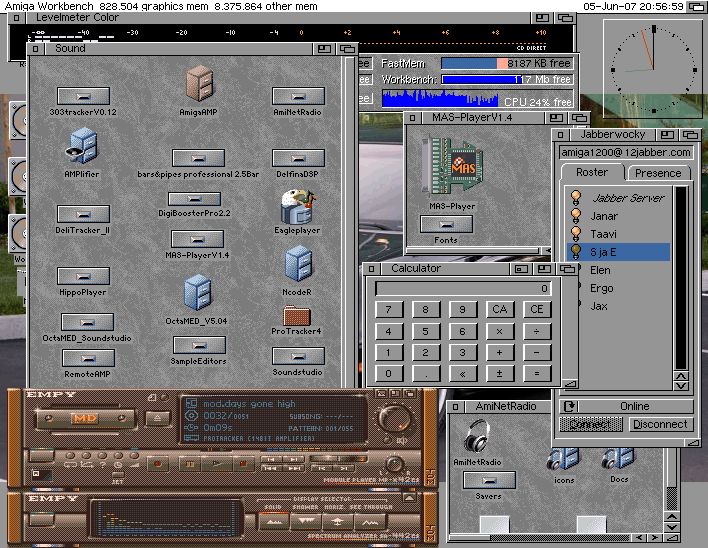Image resolution: width=708 pixels, height=548 pixels.
Task: Select the Eagleplayer eagle icon
Action: tap(298, 206)
